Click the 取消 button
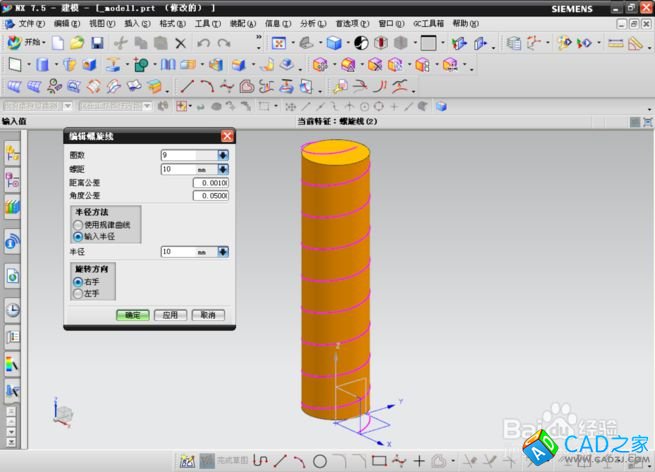Screen dimensions: 655x472 207,315
